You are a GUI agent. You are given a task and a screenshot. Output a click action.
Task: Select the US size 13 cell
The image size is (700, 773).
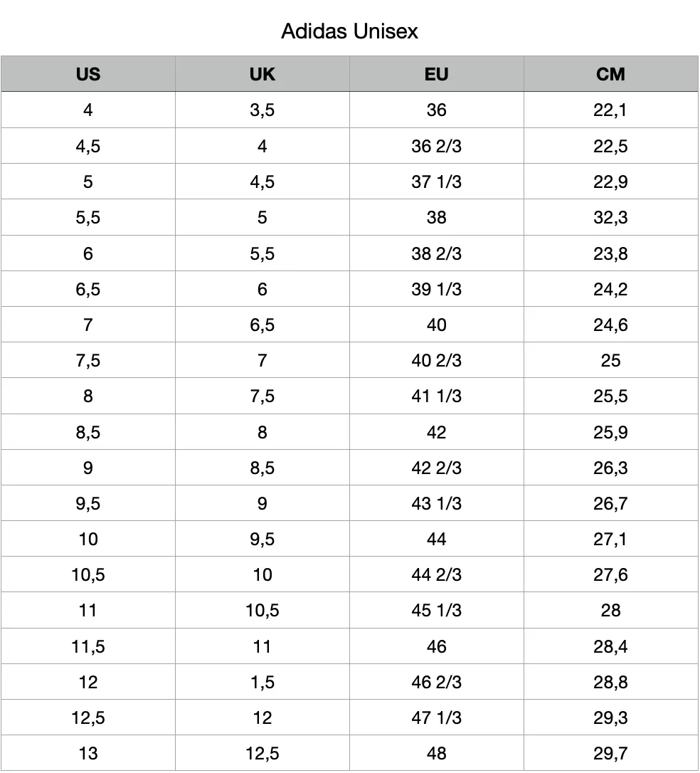[88, 753]
